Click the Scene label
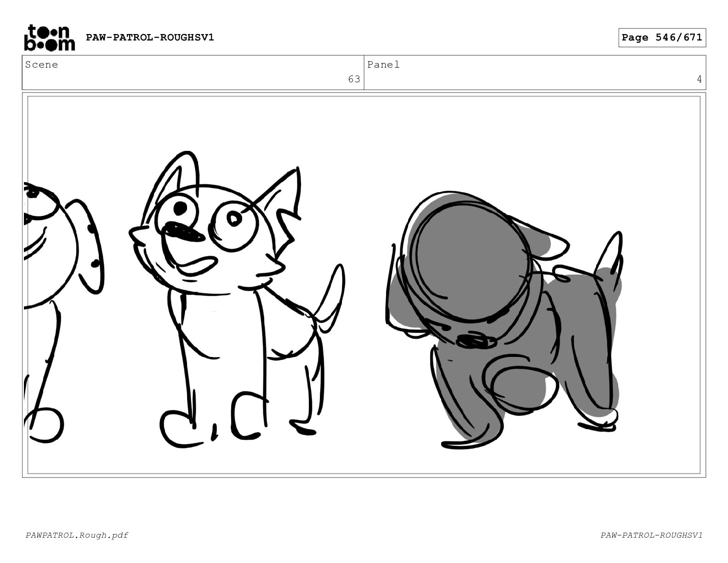Viewport: 728px width, 563px height. click(41, 65)
